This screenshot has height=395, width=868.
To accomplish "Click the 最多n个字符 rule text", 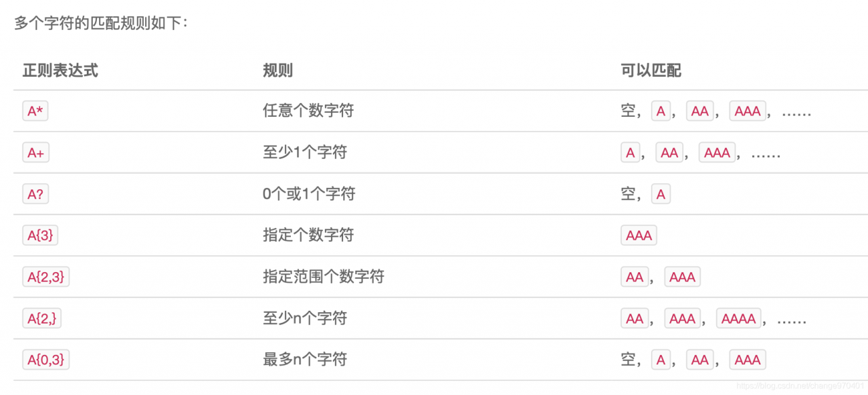I will [304, 360].
